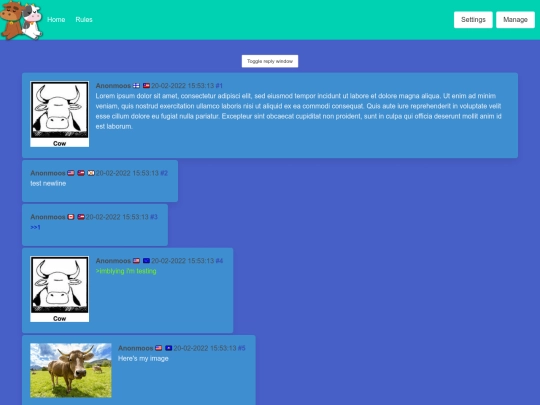Click Anonmoos name on post #2

[x=48, y=173]
